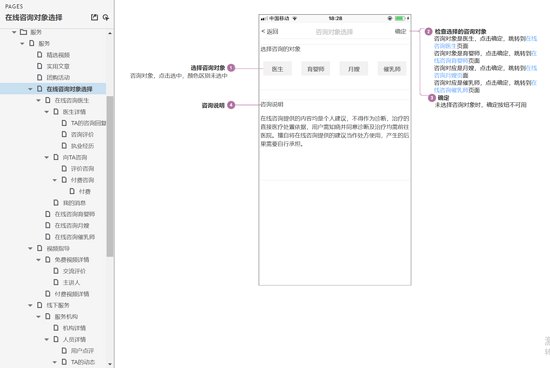Image resolution: width=550 pixels, height=368 pixels.
Task: Click the purple marker beside 选择咨询对象
Action: [231, 68]
